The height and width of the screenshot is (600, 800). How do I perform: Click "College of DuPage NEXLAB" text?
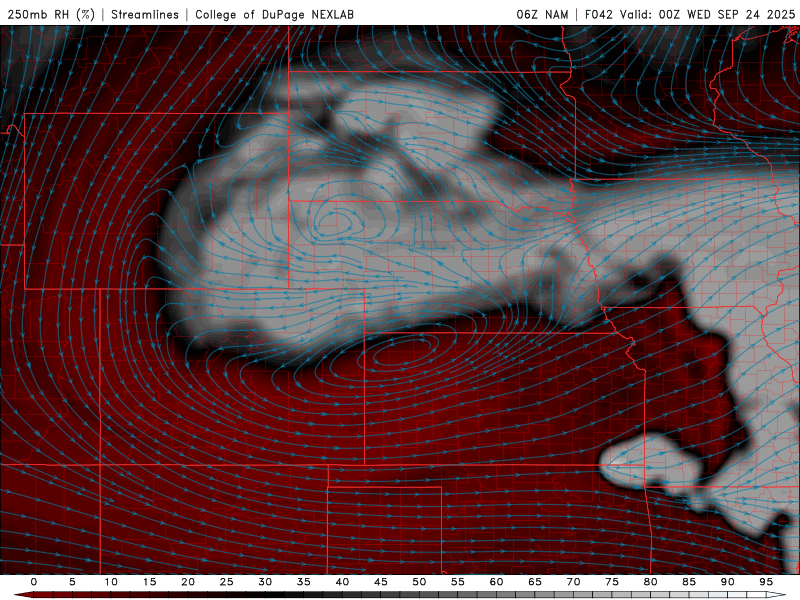(x=274, y=14)
